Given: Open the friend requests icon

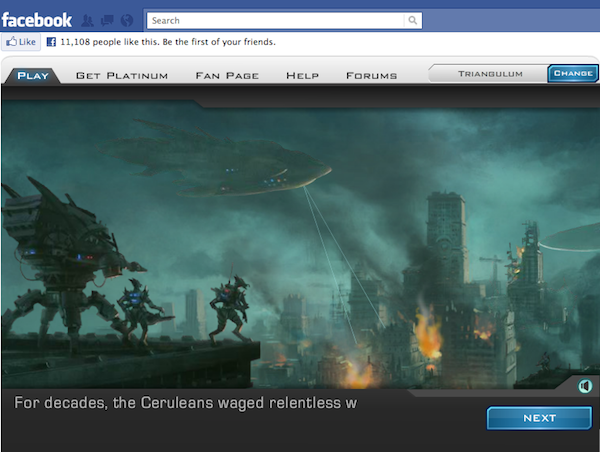Looking at the screenshot, I should (88, 20).
